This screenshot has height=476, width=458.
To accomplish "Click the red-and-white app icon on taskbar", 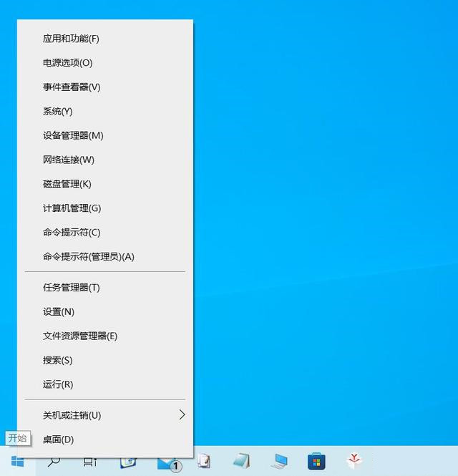I will 354,462.
